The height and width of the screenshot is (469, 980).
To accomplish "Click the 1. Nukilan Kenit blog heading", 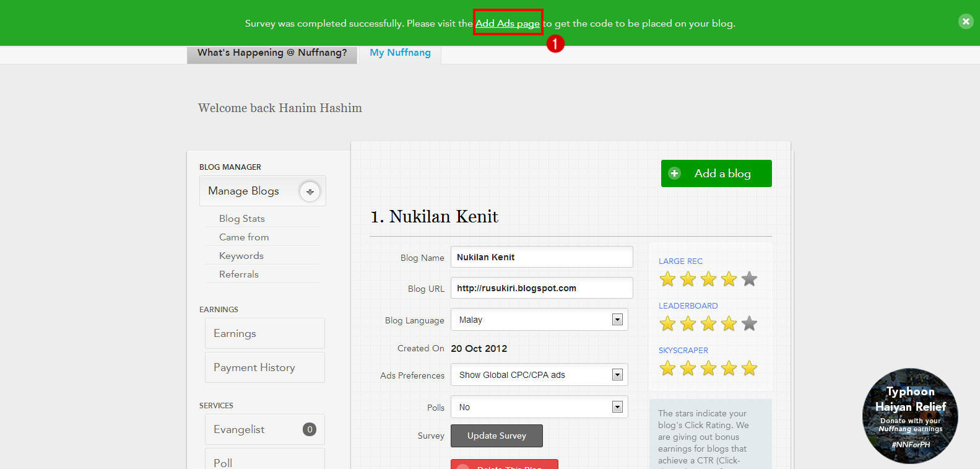I will tap(434, 217).
